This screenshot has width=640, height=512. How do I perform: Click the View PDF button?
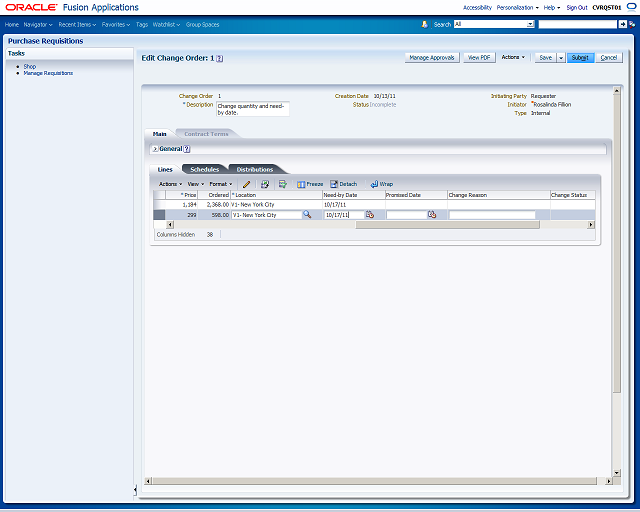pos(479,58)
